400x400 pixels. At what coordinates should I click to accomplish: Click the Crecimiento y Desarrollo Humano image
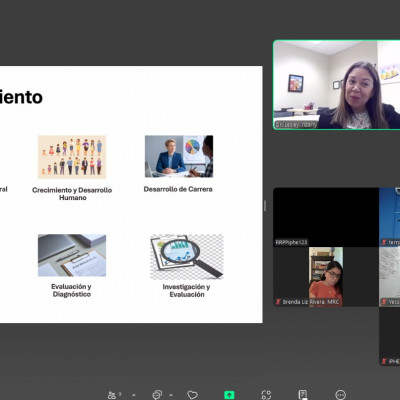(72, 157)
